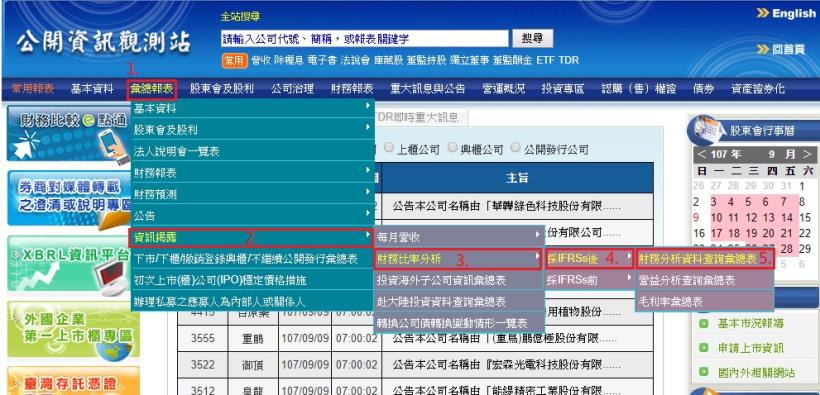Expand 財務報表 in the 彙總報表 dropdown

(x=253, y=172)
